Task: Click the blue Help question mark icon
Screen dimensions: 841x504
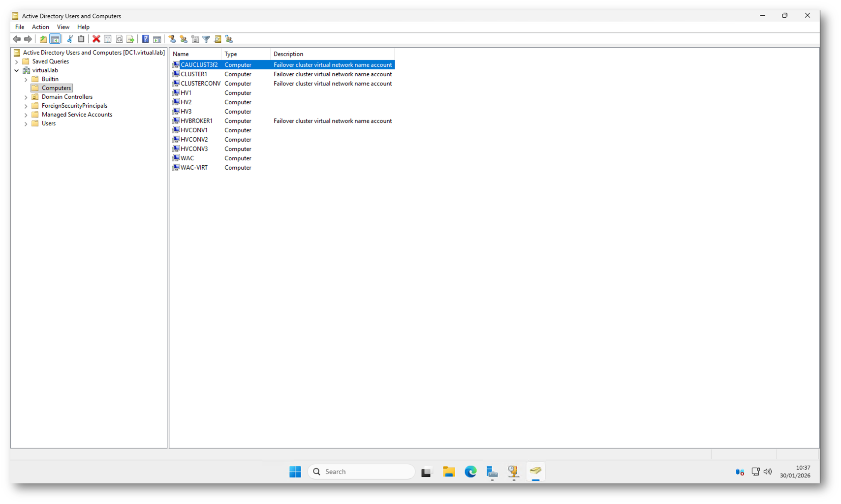Action: pyautogui.click(x=145, y=39)
